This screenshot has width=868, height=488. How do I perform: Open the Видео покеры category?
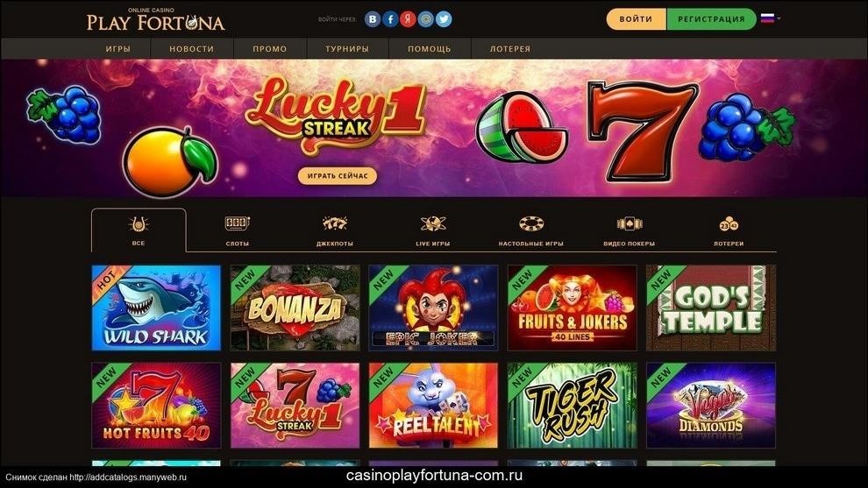click(629, 230)
